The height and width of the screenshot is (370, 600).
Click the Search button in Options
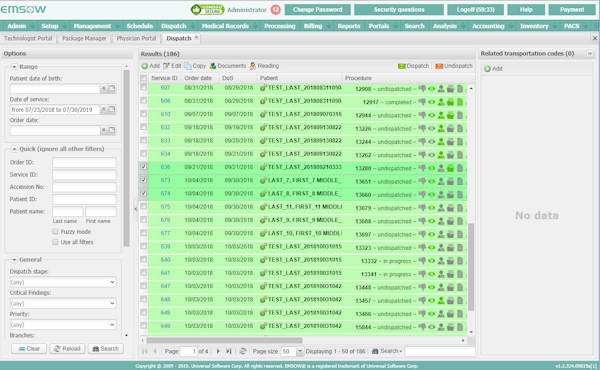(106, 349)
